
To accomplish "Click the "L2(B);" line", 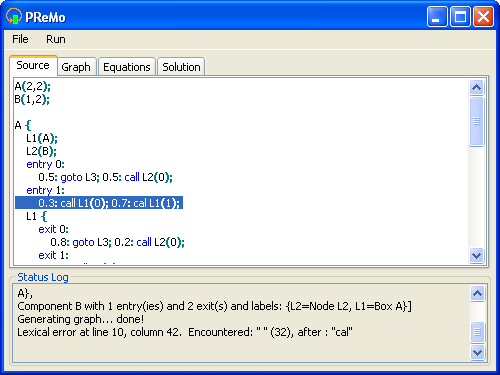I will (x=41, y=151).
